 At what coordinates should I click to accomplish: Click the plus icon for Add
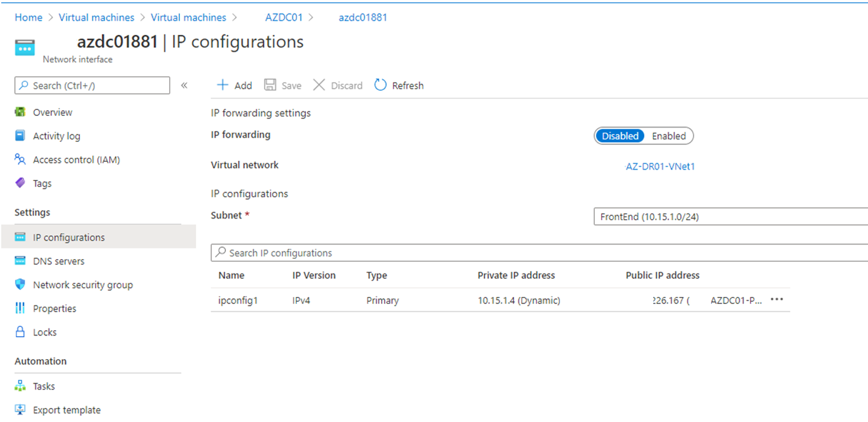pyautogui.click(x=223, y=85)
